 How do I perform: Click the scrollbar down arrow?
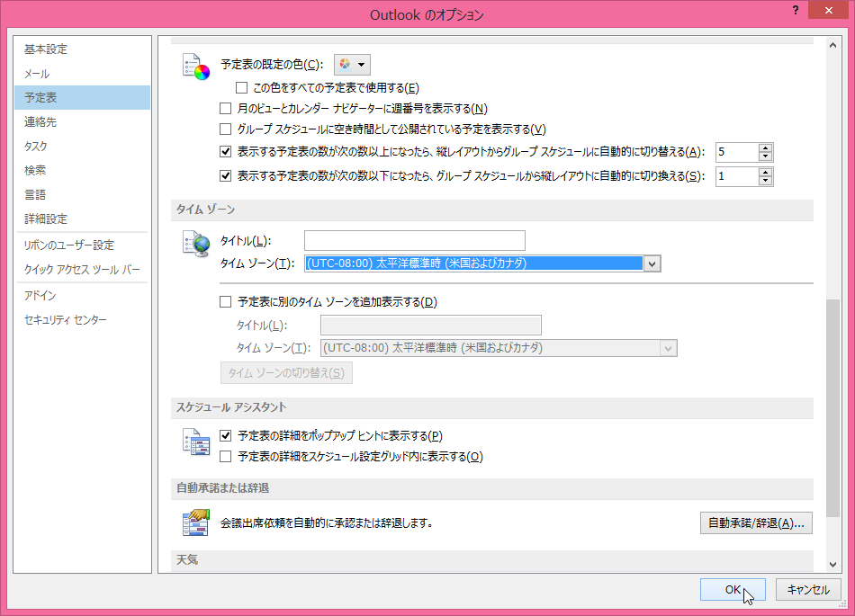coord(832,565)
